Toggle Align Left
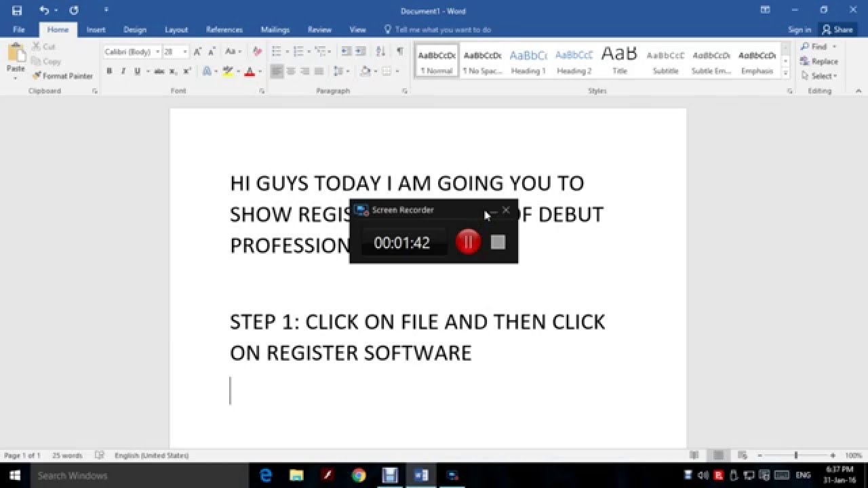This screenshot has height=488, width=868. point(277,71)
